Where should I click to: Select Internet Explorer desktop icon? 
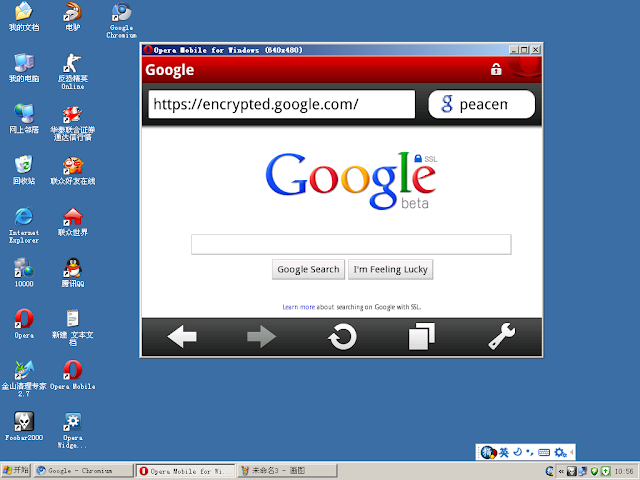(x=24, y=225)
